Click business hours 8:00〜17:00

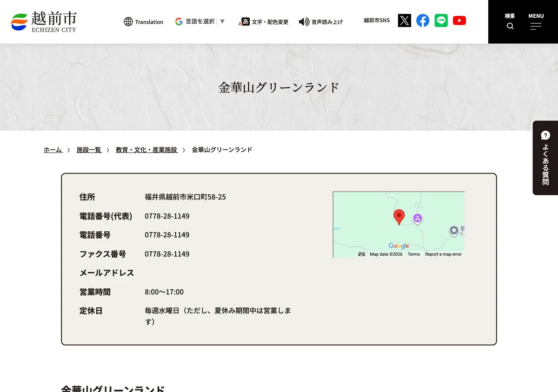(x=164, y=292)
